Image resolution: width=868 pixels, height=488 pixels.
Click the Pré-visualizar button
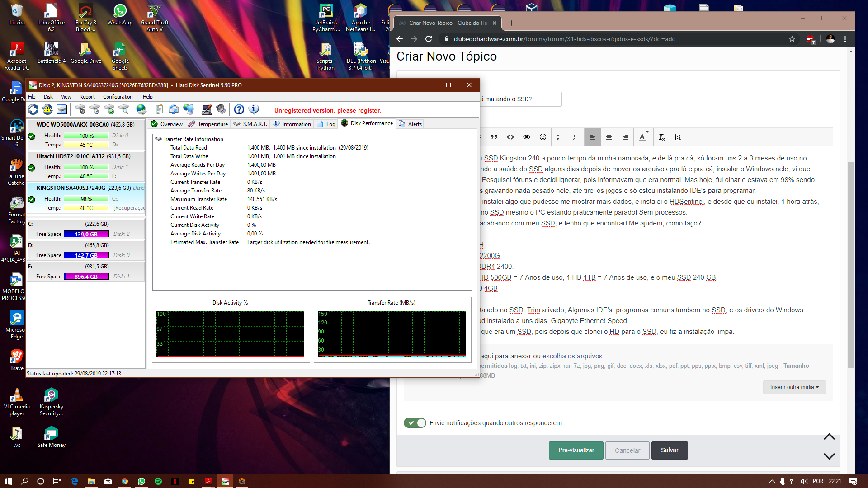pyautogui.click(x=576, y=450)
